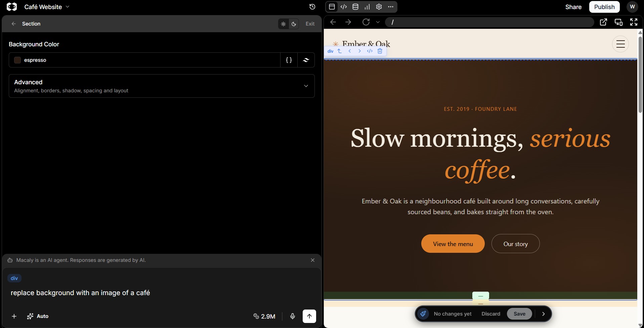Go back from the Section panel
Screen dimensions: 644x328
(x=14, y=24)
